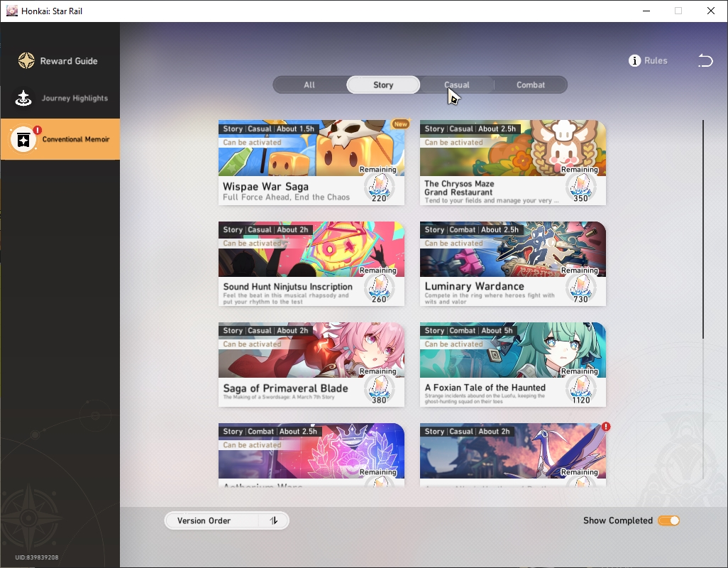
Task: Switch to the Combat tab
Action: 531,85
